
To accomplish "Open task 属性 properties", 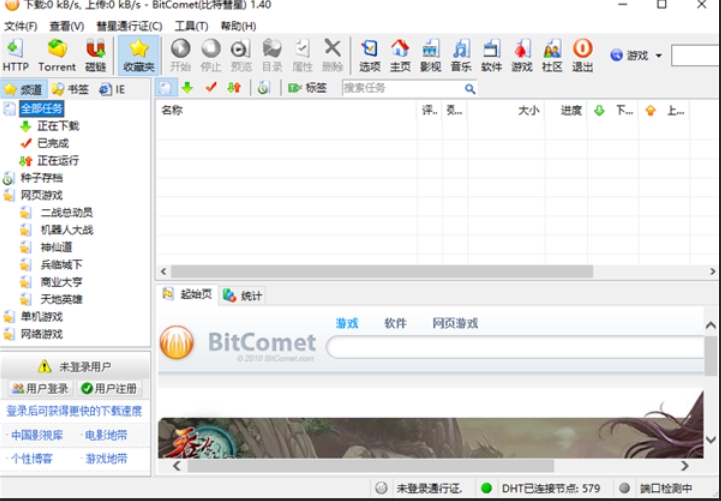I will click(302, 55).
